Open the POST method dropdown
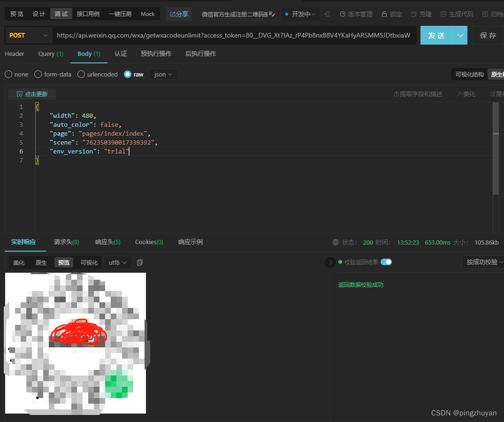The width and height of the screenshot is (504, 422). click(28, 35)
